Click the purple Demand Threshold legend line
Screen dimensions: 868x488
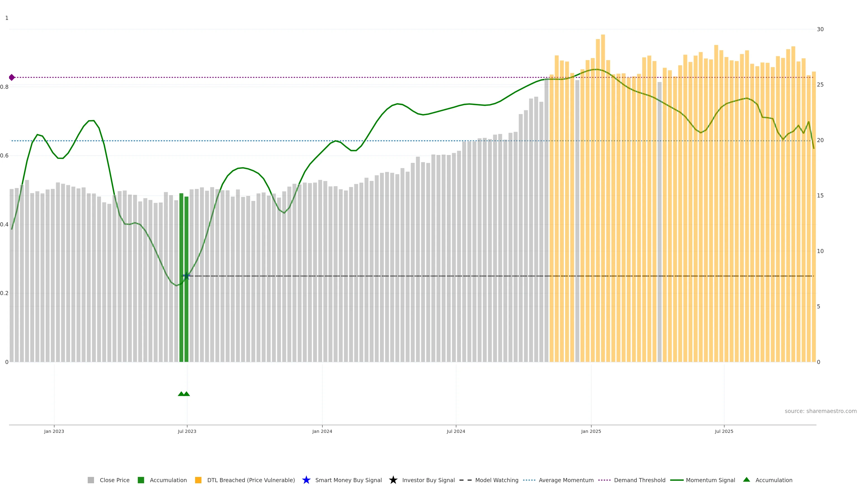click(604, 480)
